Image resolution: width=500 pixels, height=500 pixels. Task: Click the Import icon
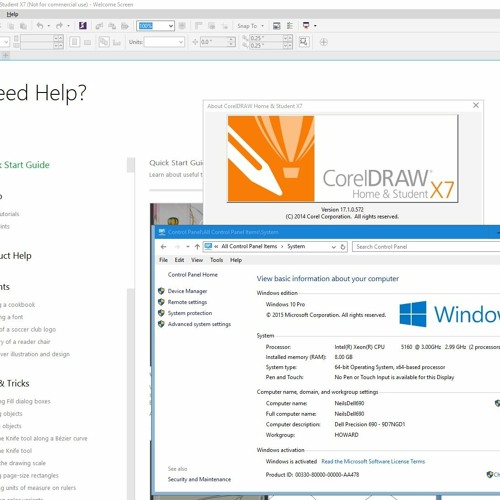(99, 26)
